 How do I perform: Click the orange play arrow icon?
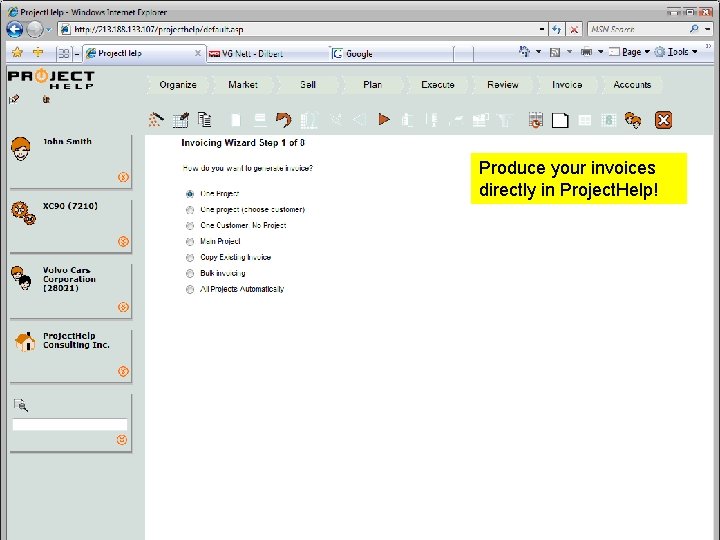[384, 119]
